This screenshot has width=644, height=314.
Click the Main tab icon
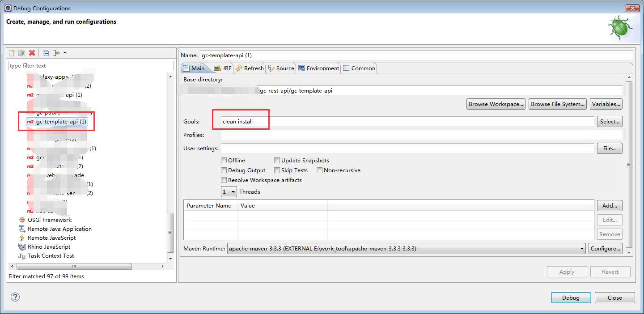[x=186, y=68]
